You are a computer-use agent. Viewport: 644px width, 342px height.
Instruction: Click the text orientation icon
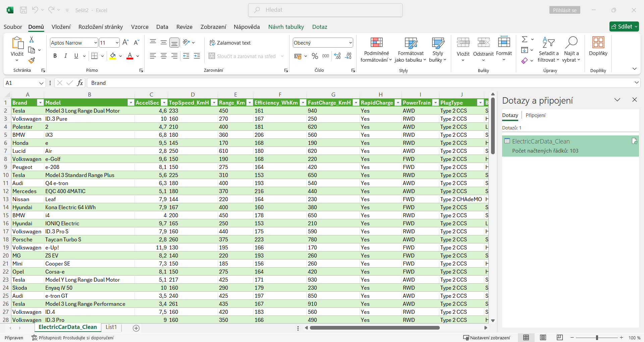tap(186, 42)
